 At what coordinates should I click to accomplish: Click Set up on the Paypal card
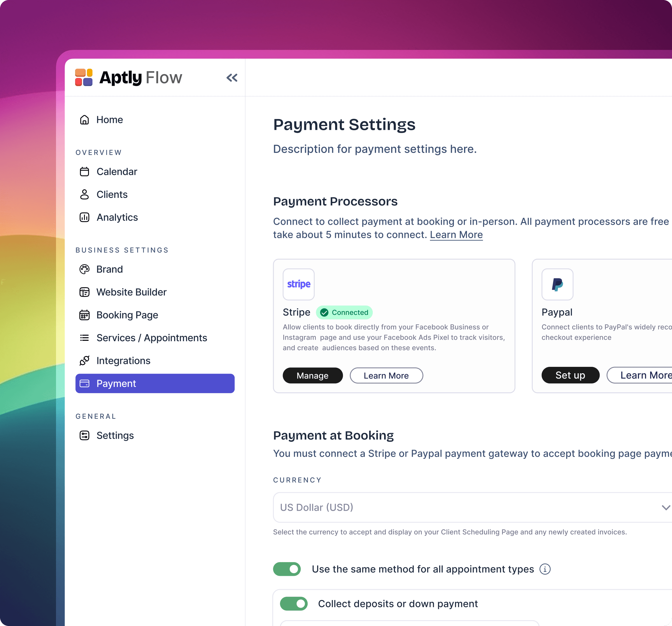[570, 375]
